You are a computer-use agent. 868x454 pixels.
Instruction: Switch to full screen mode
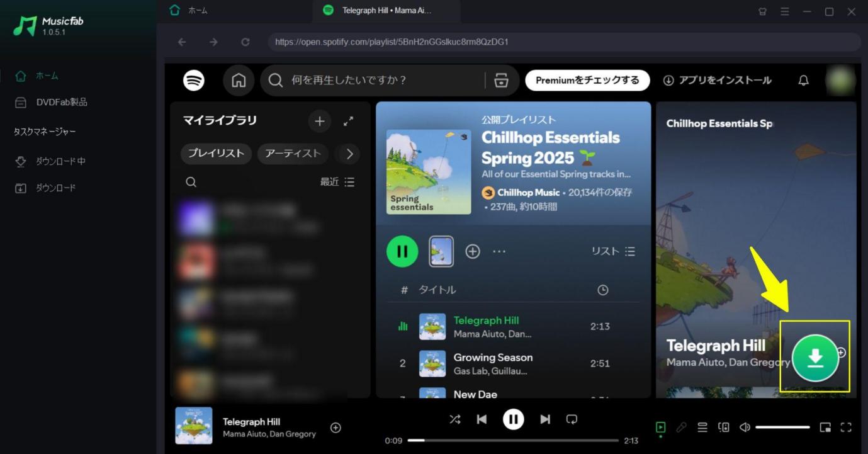[846, 428]
